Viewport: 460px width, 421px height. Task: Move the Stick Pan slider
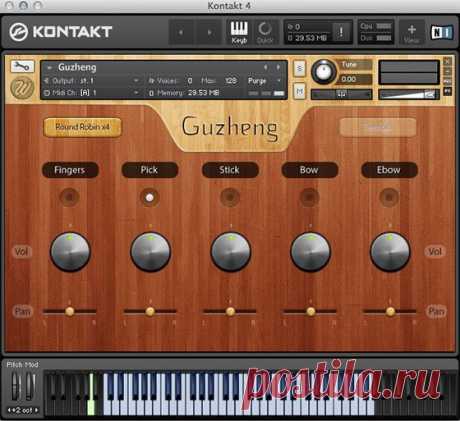coord(230,311)
